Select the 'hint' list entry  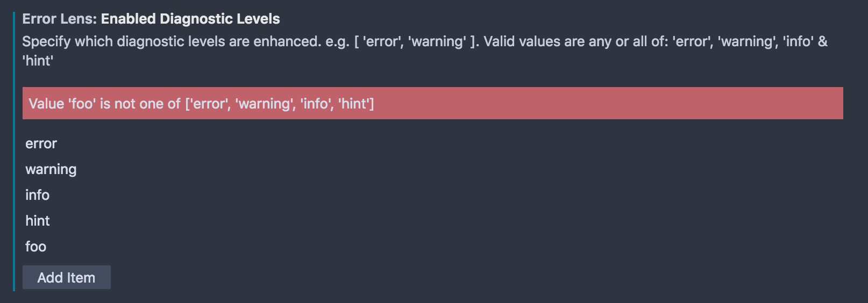coord(37,221)
